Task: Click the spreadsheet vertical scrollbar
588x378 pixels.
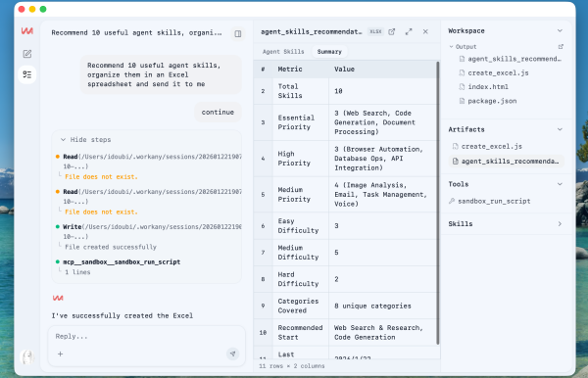Action: 438,203
